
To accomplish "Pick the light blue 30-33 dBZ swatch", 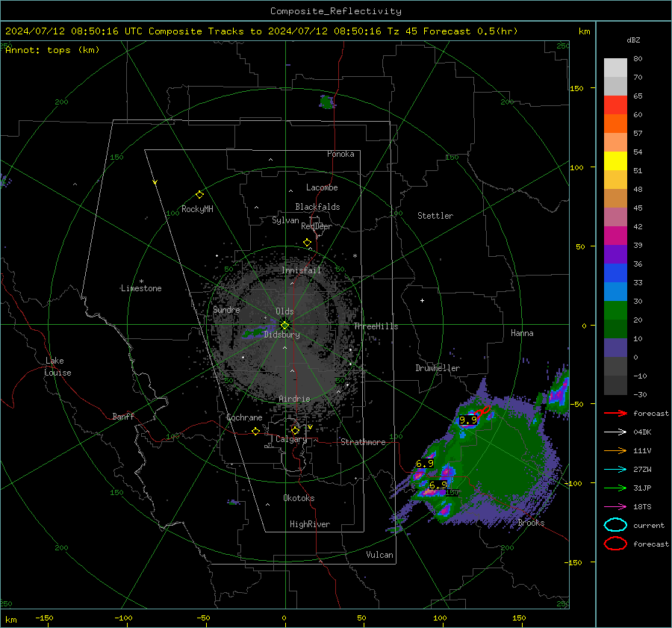I will (x=615, y=292).
